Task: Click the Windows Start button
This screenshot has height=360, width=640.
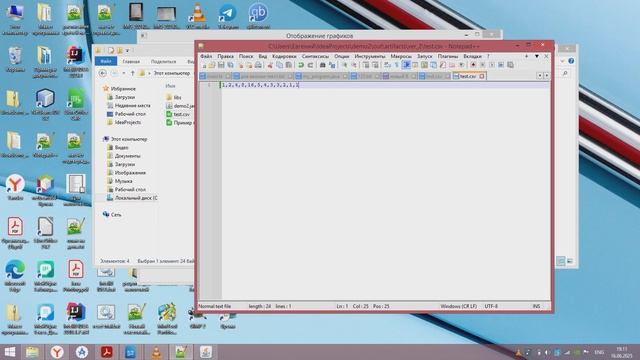Action: click(x=9, y=352)
